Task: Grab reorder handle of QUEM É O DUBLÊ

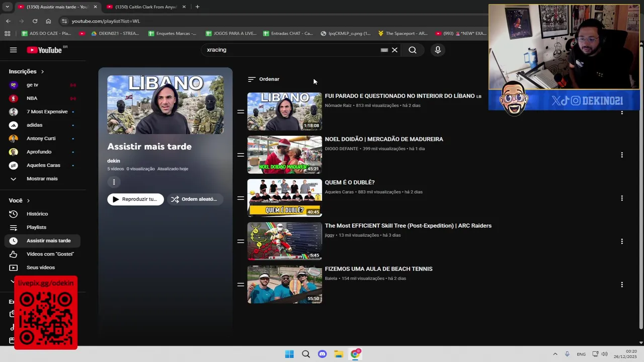Action: click(240, 198)
